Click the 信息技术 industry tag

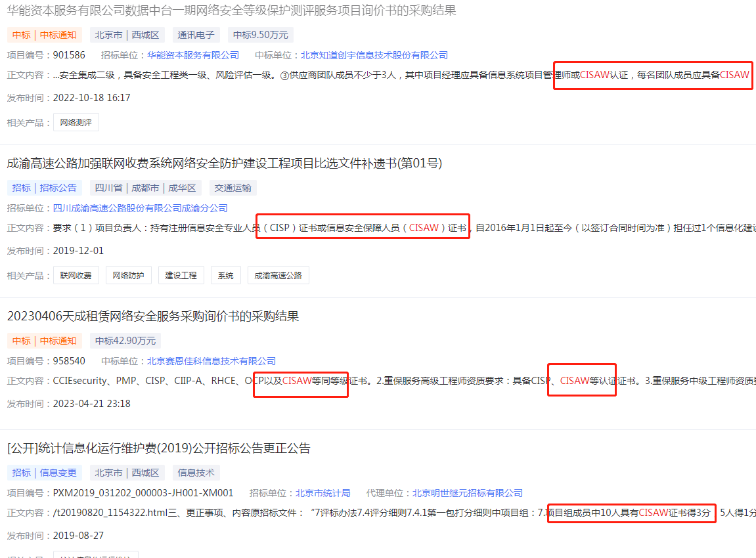coord(196,473)
